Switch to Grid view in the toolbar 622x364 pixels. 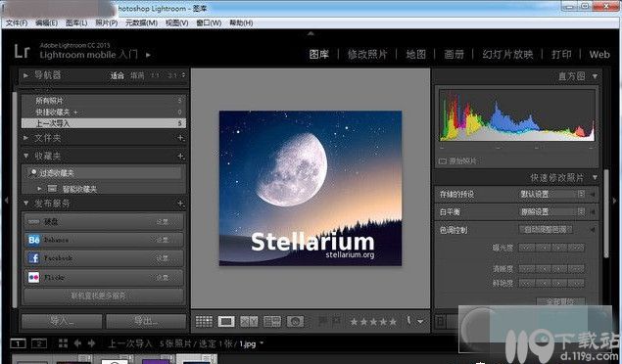click(x=204, y=321)
